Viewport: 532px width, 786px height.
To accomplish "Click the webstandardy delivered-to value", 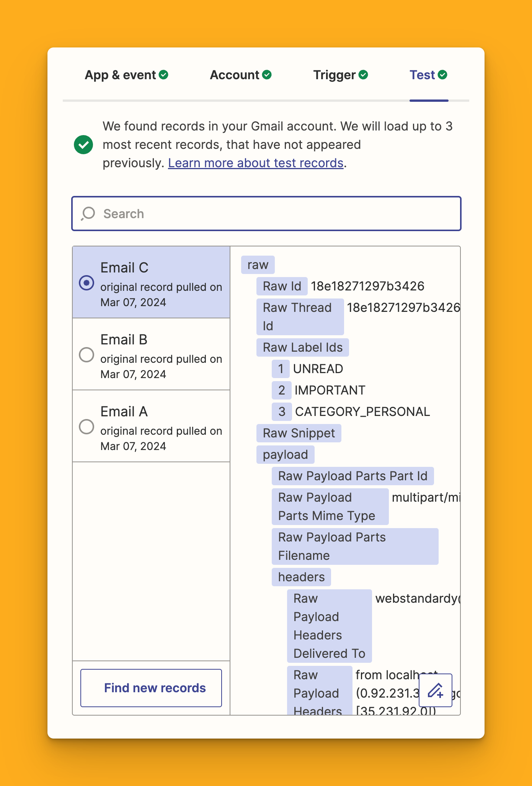I will coord(418,598).
